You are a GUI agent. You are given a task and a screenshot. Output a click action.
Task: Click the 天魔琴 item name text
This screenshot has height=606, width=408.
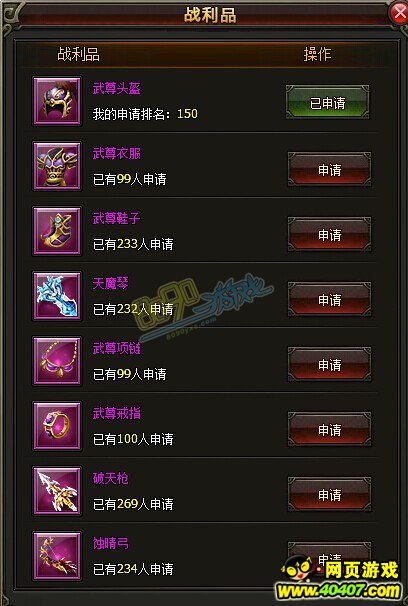(x=110, y=283)
